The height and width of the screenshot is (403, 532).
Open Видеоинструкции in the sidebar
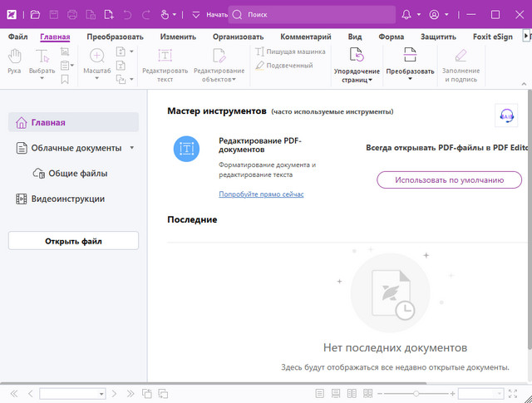click(67, 199)
